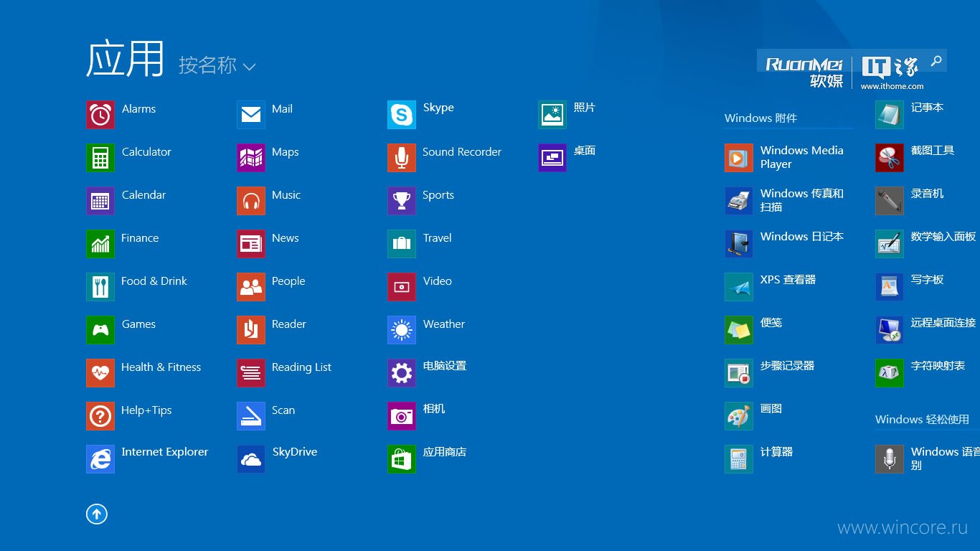Click the Internet Explorer label text
This screenshot has width=980, height=551.
(164, 452)
